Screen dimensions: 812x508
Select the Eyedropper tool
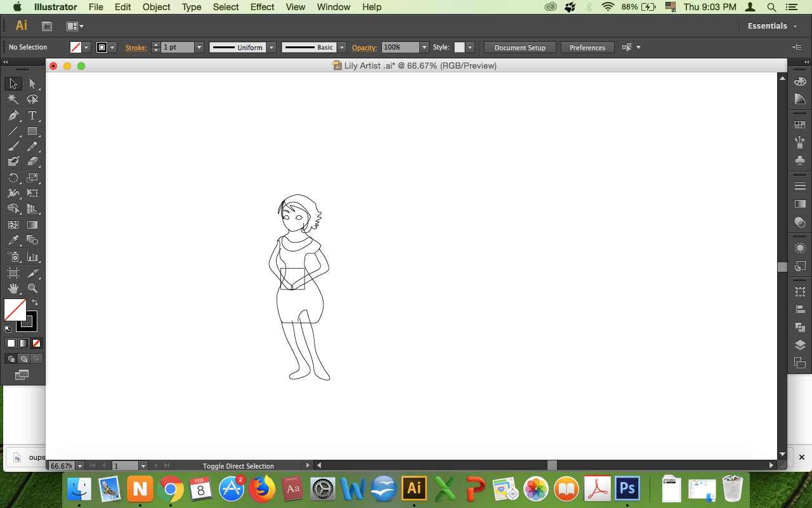click(13, 240)
